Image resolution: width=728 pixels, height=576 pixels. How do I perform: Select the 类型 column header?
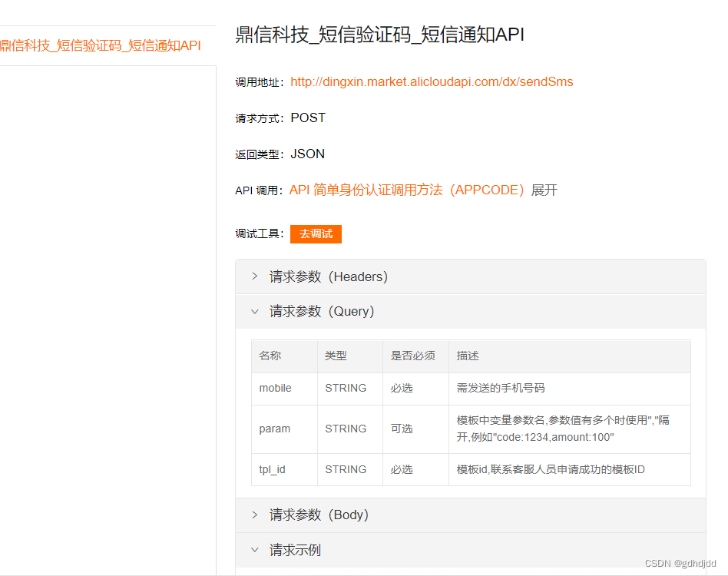pos(336,356)
